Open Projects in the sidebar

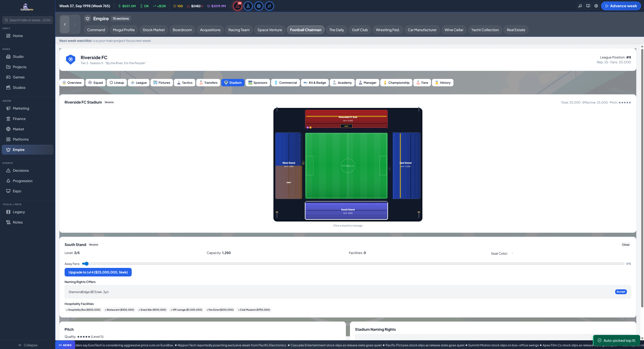click(28, 67)
